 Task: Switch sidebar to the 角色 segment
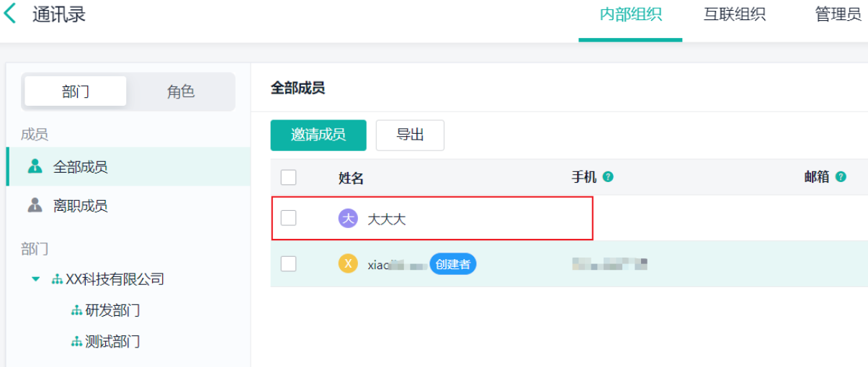pyautogui.click(x=181, y=92)
